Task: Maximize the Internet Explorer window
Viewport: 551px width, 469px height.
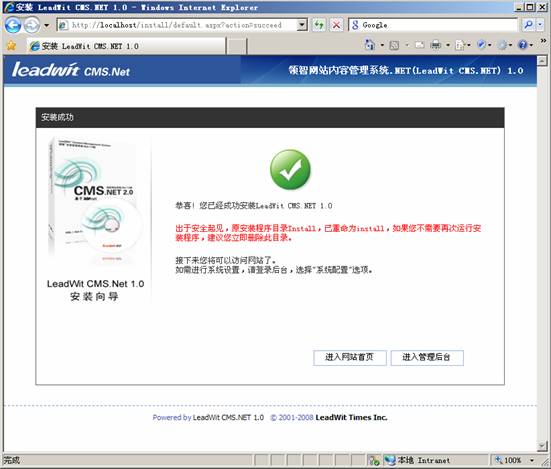Action: click(530, 7)
